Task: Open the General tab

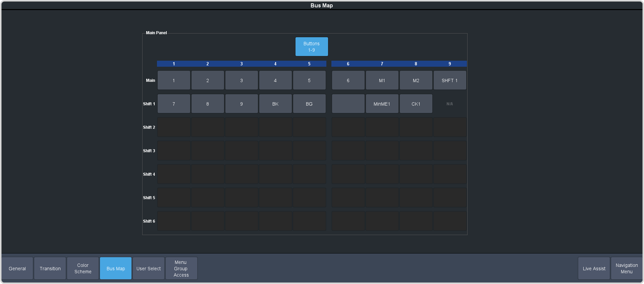Action: coord(17,268)
